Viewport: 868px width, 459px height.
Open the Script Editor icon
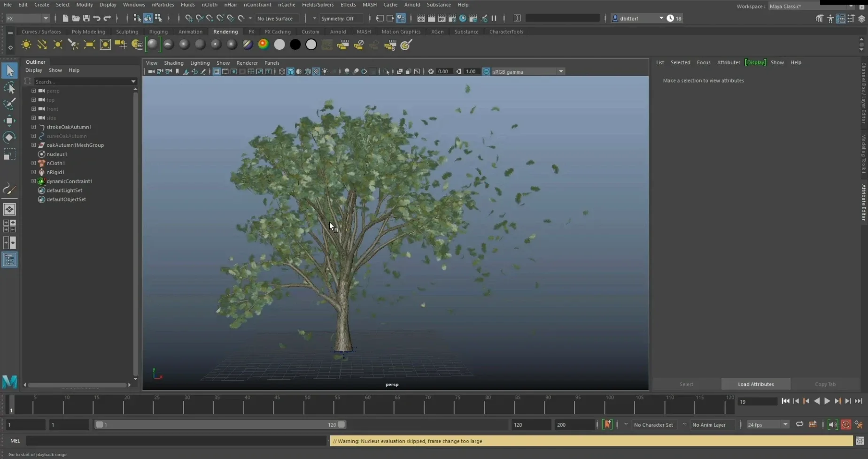[860, 441]
